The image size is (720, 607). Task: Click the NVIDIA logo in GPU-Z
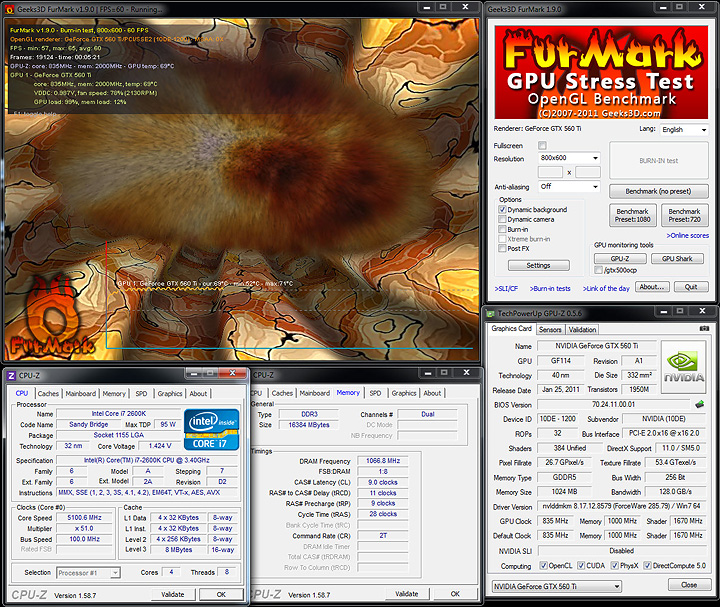pos(684,367)
